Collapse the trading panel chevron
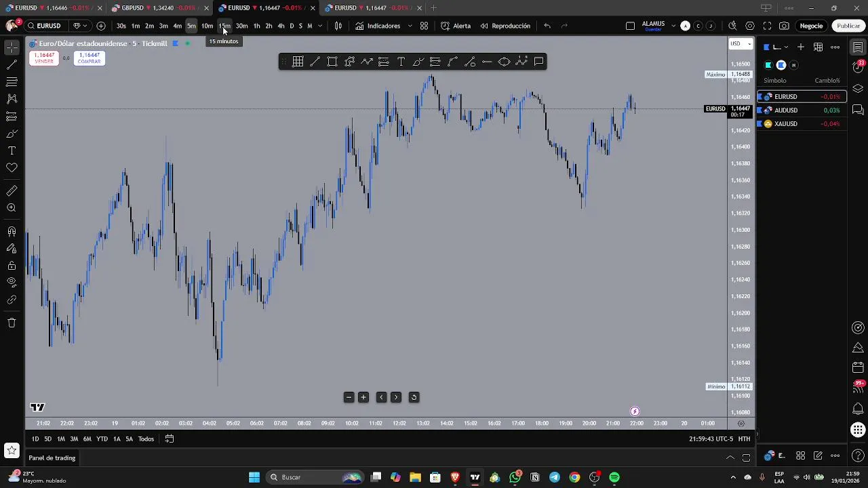The image size is (868, 488). point(730,457)
